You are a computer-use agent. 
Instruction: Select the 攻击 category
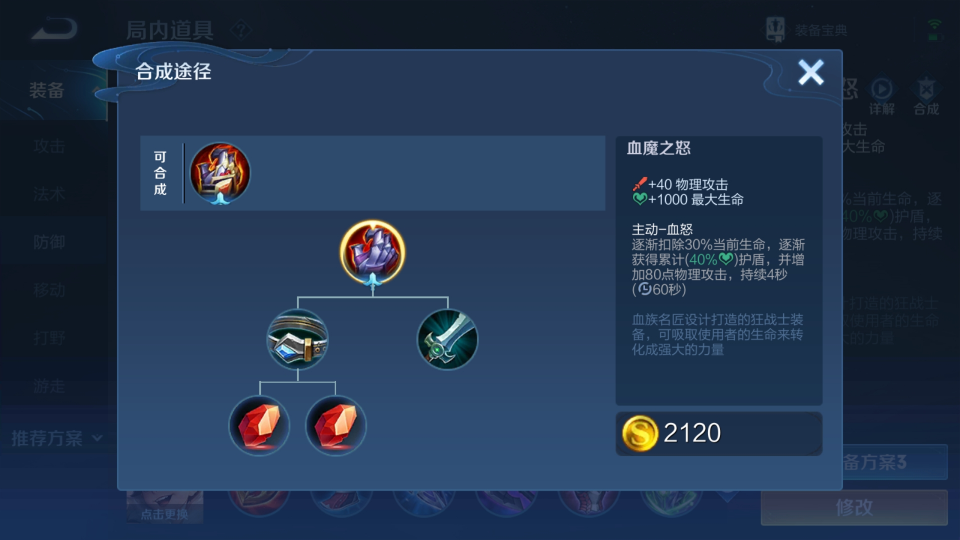click(x=50, y=146)
